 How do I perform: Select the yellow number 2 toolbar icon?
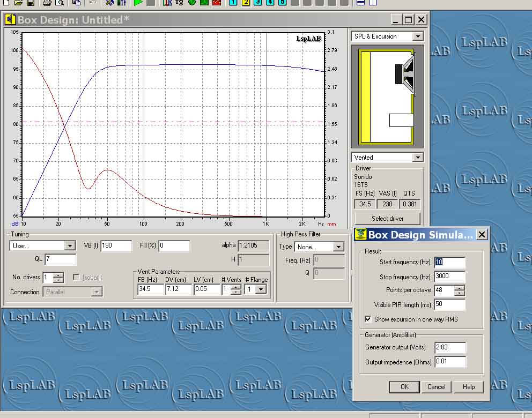(245, 3)
